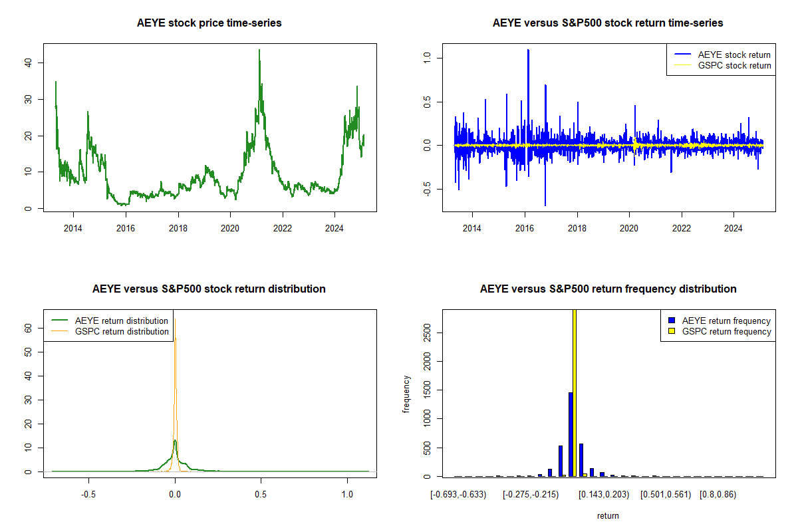
Task: Click the 'return' x-axis label under histogram
Action: 608,515
